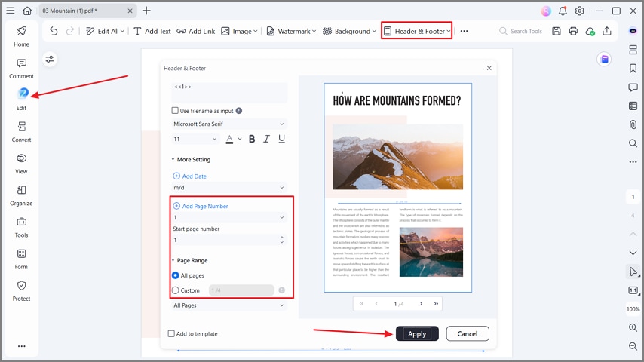Image resolution: width=644 pixels, height=362 pixels.
Task: Pick the font color swatch
Action: 229,139
